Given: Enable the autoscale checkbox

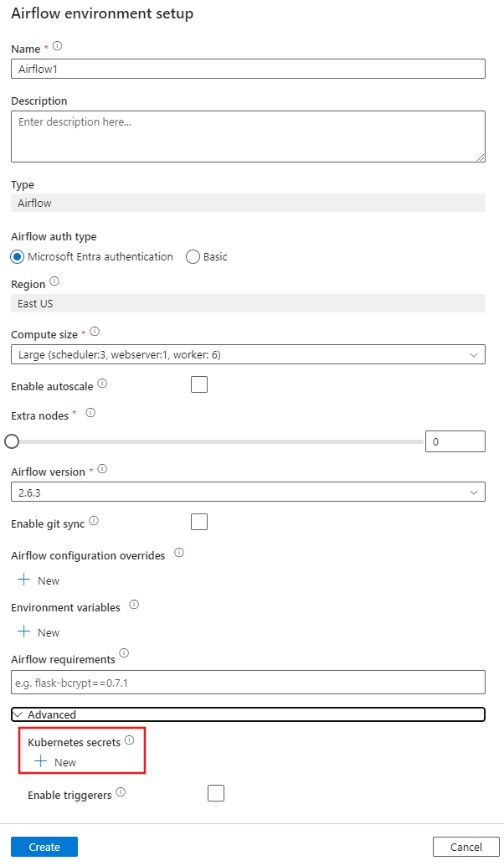Looking at the screenshot, I should (x=199, y=384).
